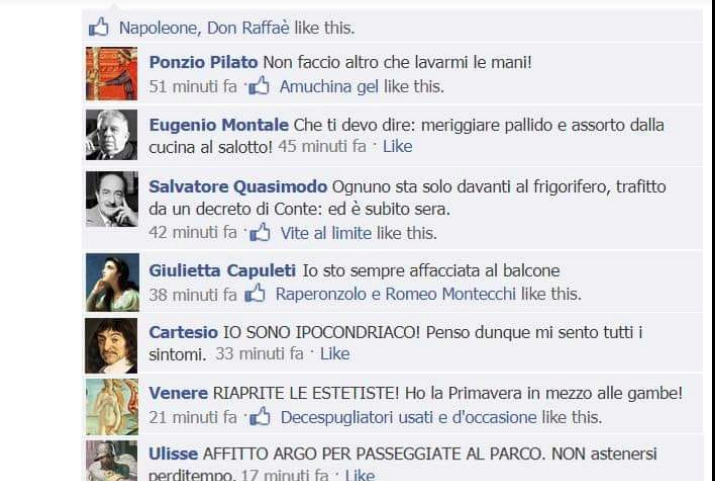
Task: Like Cartesio's comment
Action: pyautogui.click(x=335, y=354)
